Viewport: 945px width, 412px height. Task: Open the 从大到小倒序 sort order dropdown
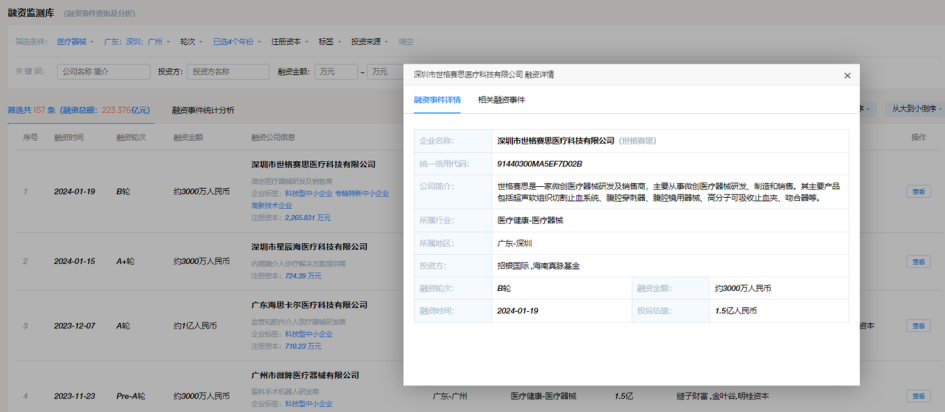912,108
